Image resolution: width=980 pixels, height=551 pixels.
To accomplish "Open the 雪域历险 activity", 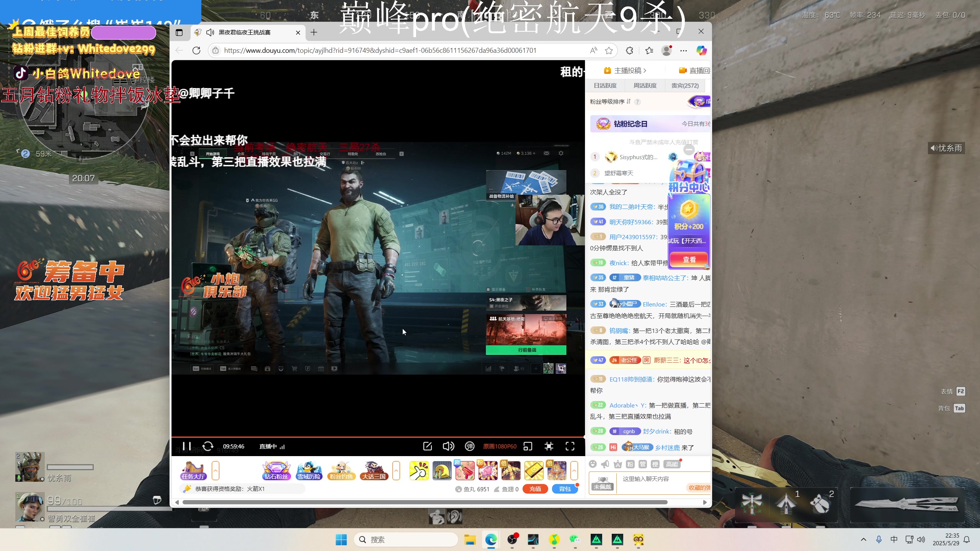I will tap(309, 471).
